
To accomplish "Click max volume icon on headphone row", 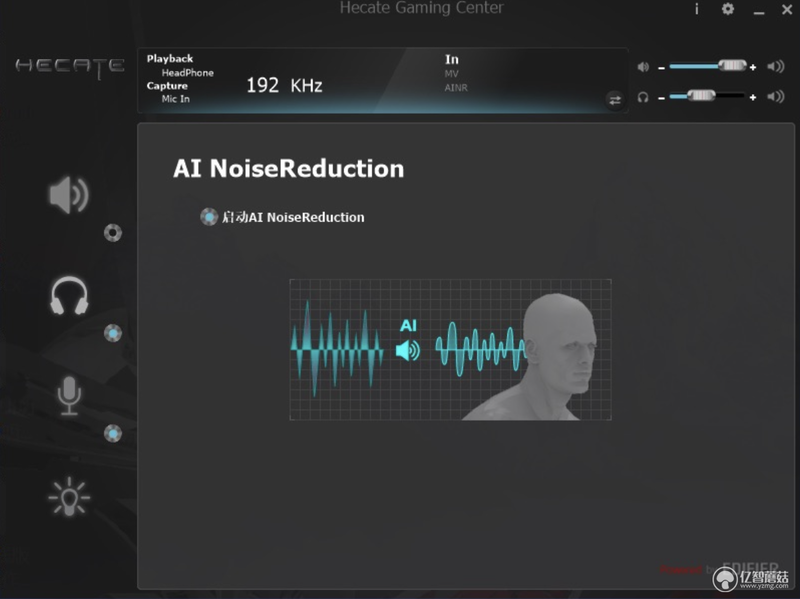I will 776,96.
